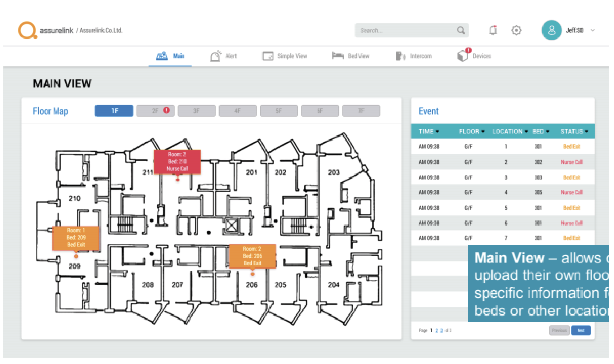The height and width of the screenshot is (364, 614).
Task: Click the notification bell icon
Action: pyautogui.click(x=493, y=30)
